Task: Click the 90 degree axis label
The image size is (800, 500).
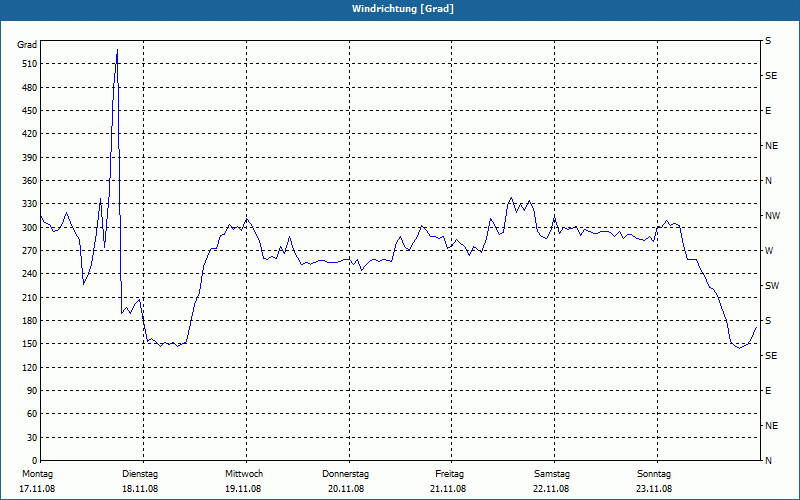Action: point(32,391)
